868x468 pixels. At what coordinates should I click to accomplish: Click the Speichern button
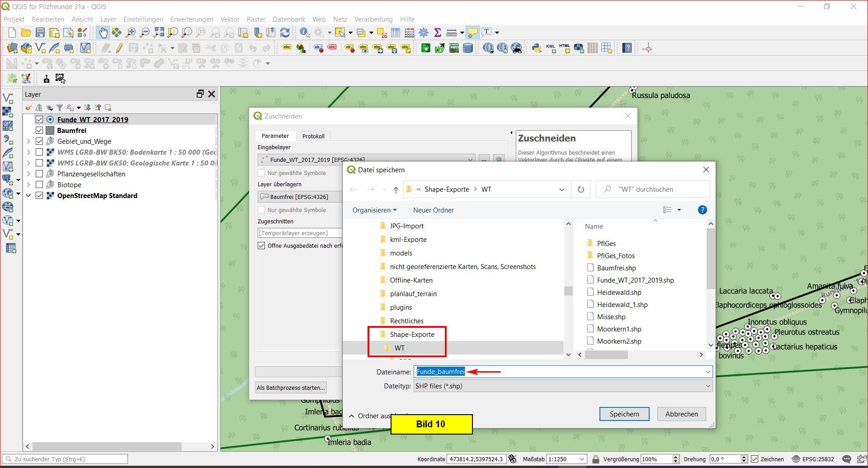pyautogui.click(x=624, y=414)
